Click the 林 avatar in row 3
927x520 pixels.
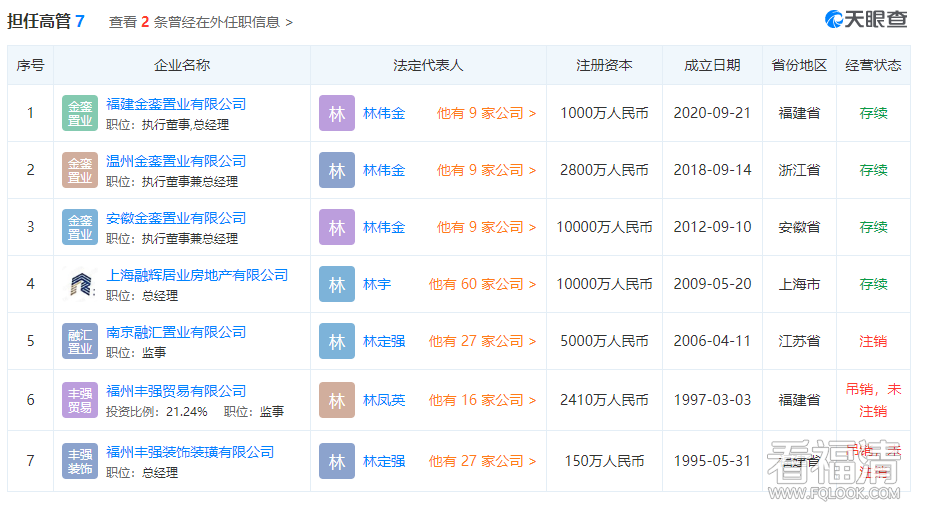pyautogui.click(x=337, y=227)
